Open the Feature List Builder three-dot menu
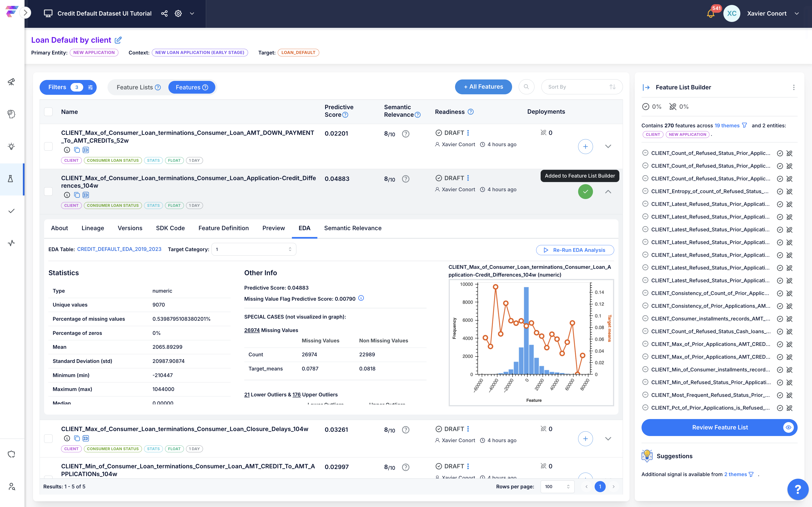 tap(794, 87)
